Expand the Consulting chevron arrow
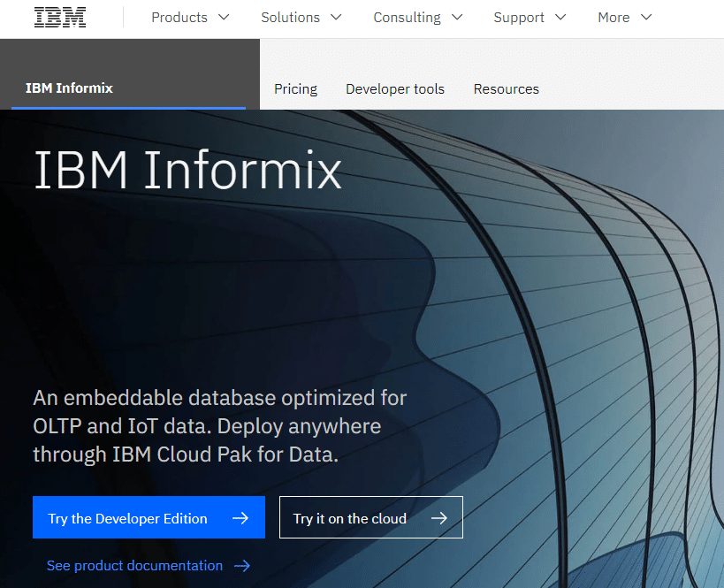The height and width of the screenshot is (588, 724). [x=457, y=18]
